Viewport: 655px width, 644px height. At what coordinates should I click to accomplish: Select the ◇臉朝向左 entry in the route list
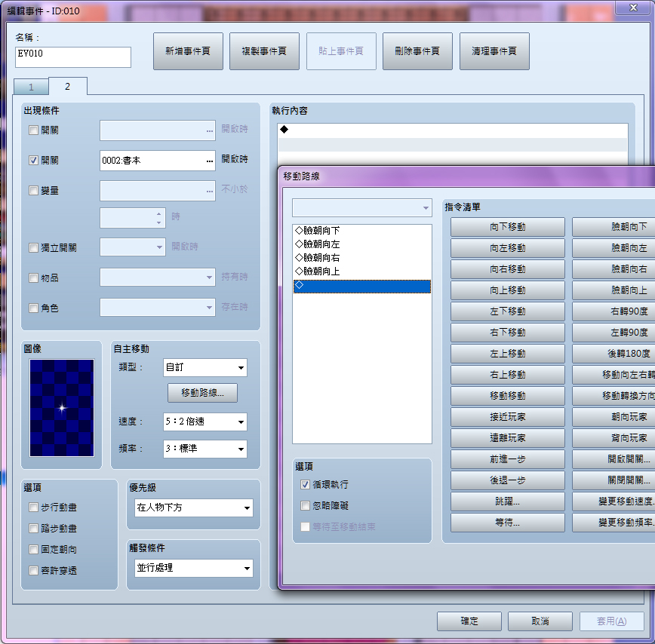click(x=361, y=244)
